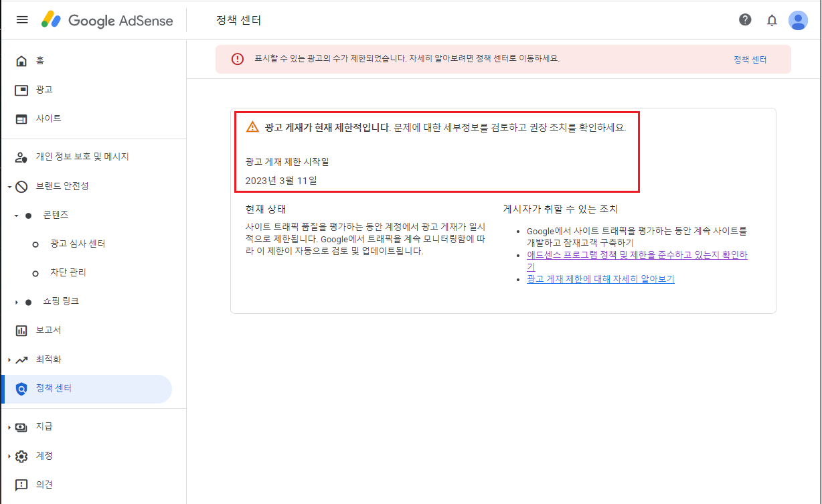Expand the 지급 section

tap(9, 426)
